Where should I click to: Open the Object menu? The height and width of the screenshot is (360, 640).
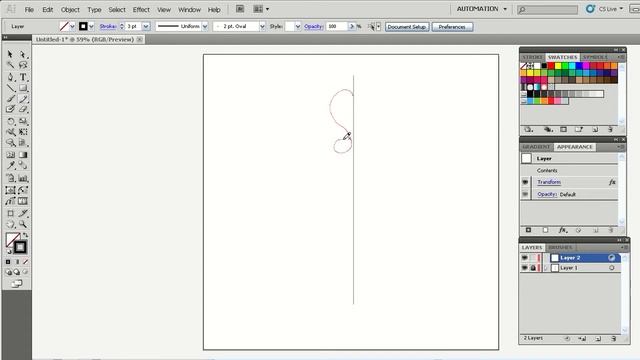point(70,9)
